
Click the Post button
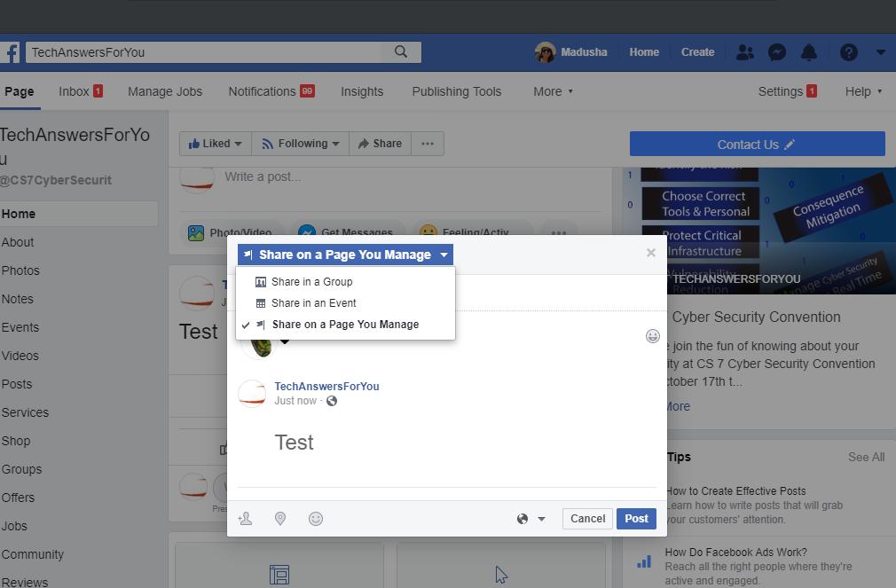coord(636,518)
